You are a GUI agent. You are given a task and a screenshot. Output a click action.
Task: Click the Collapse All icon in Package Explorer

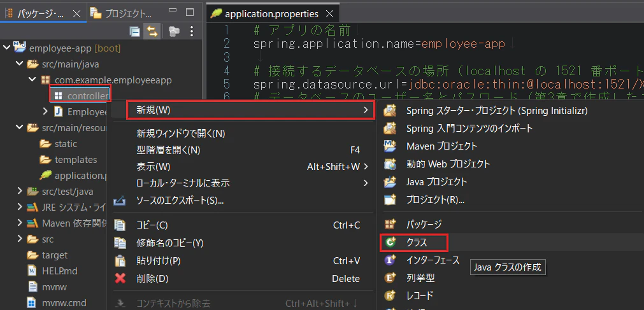tap(134, 32)
